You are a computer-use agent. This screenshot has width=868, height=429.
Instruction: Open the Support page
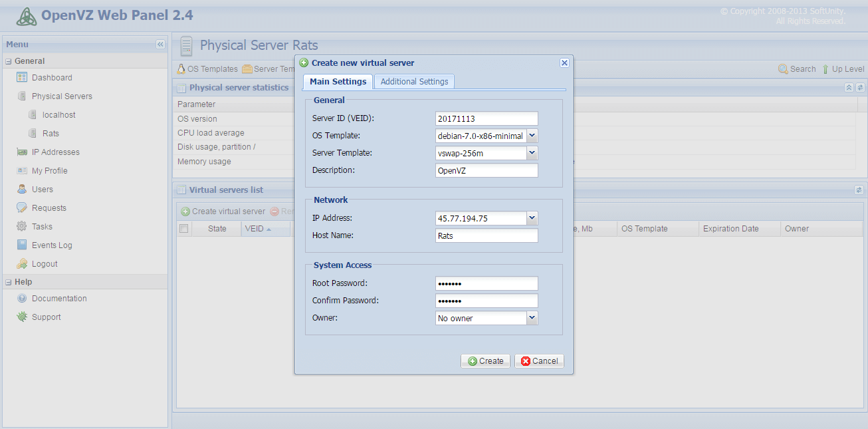pyautogui.click(x=46, y=317)
